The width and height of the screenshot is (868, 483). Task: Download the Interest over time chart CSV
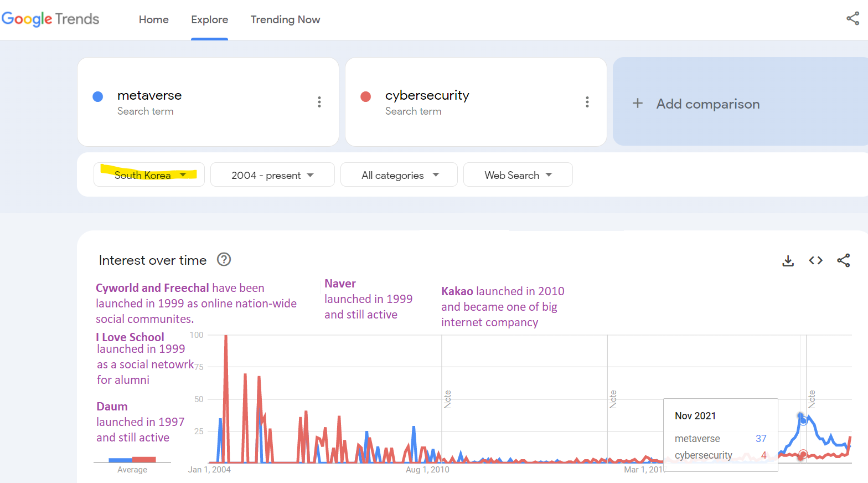click(x=788, y=261)
